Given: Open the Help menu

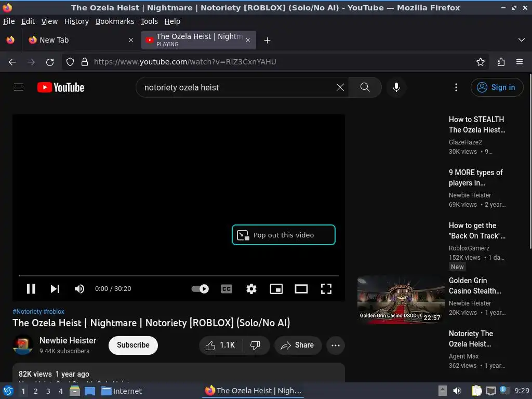Looking at the screenshot, I should (x=172, y=21).
